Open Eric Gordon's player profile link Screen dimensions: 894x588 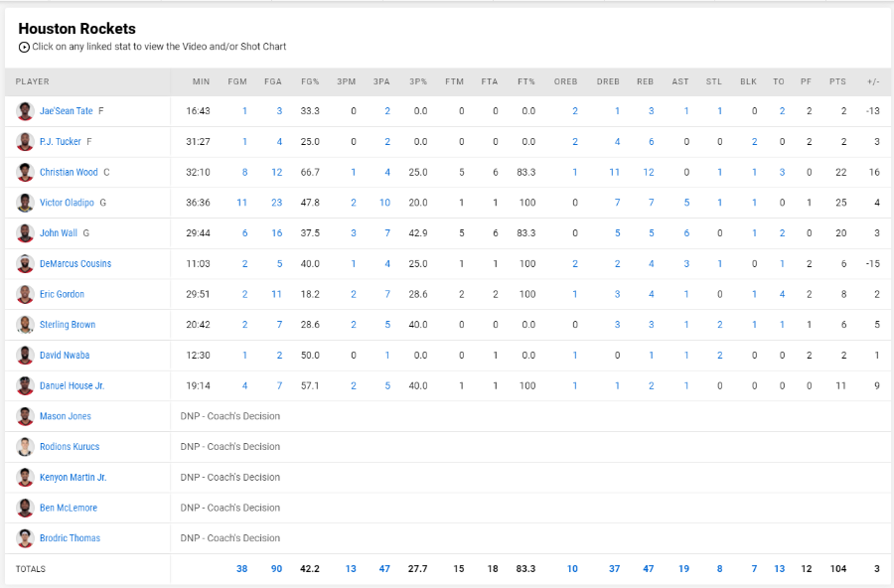click(62, 294)
